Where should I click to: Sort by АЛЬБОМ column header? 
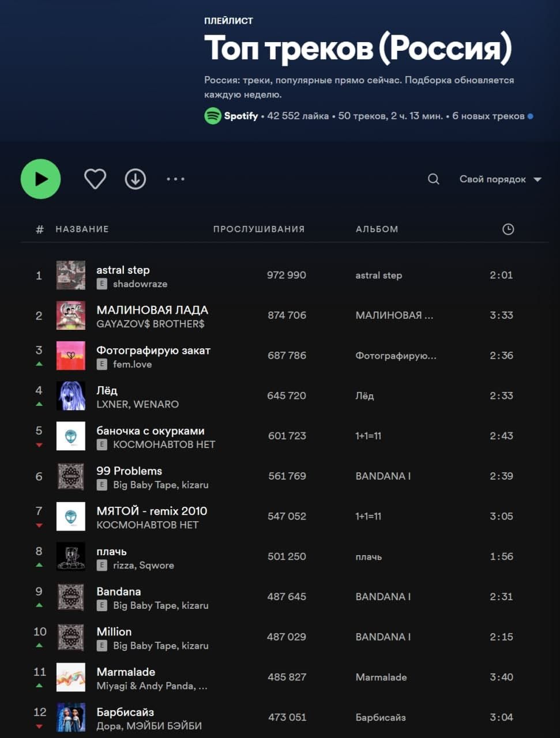pos(377,229)
